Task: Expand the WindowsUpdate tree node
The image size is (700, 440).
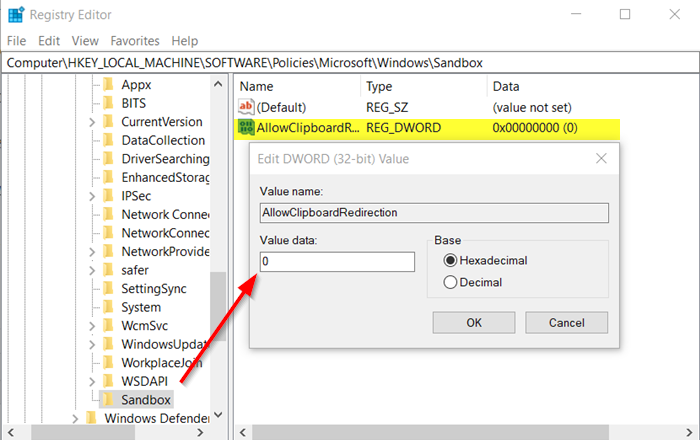Action: pyautogui.click(x=92, y=345)
